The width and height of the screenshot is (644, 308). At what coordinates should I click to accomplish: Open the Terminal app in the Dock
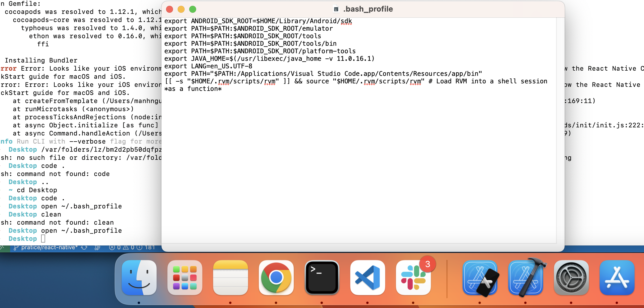[x=322, y=278]
